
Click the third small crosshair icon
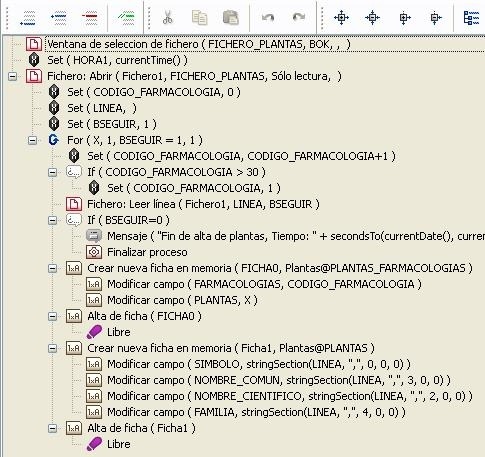pyautogui.click(x=405, y=17)
